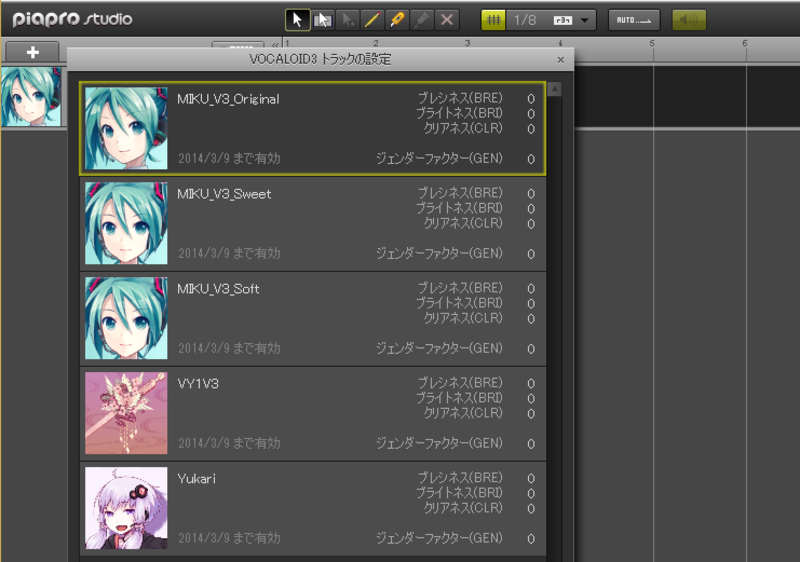Toggle triplet quantize option

point(563,20)
